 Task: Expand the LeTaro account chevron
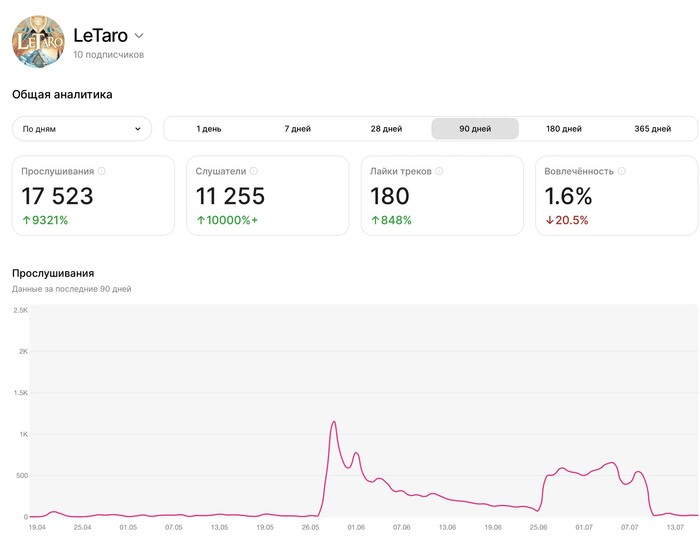(139, 35)
